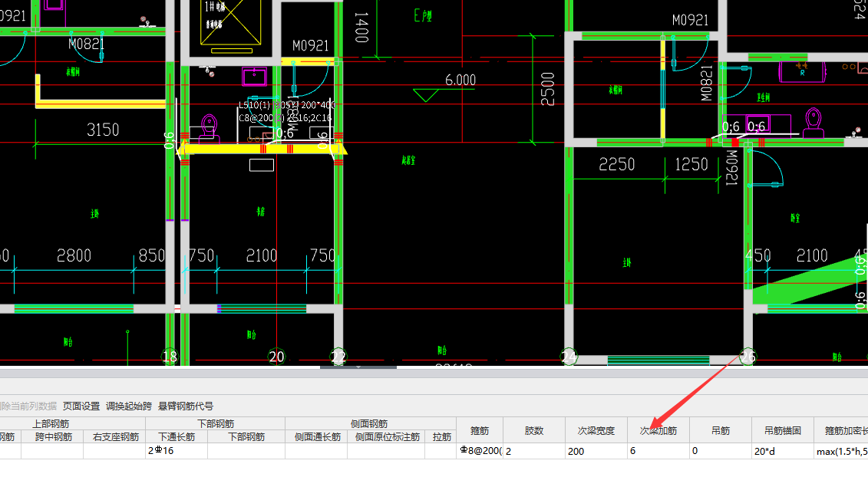The image size is (868, 487).
Task: Click axis bubble number 18
Action: click(x=170, y=357)
